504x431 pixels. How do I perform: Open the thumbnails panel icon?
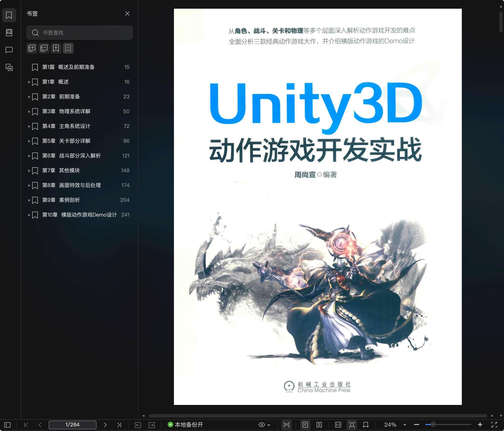pyautogui.click(x=9, y=32)
